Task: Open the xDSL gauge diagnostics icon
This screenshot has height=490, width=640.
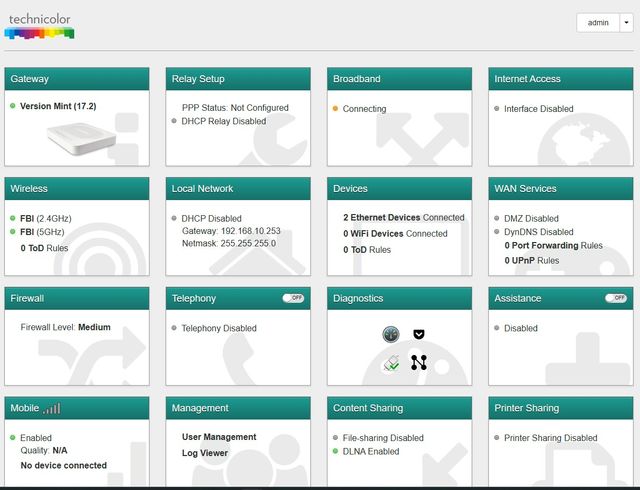Action: pyautogui.click(x=391, y=334)
